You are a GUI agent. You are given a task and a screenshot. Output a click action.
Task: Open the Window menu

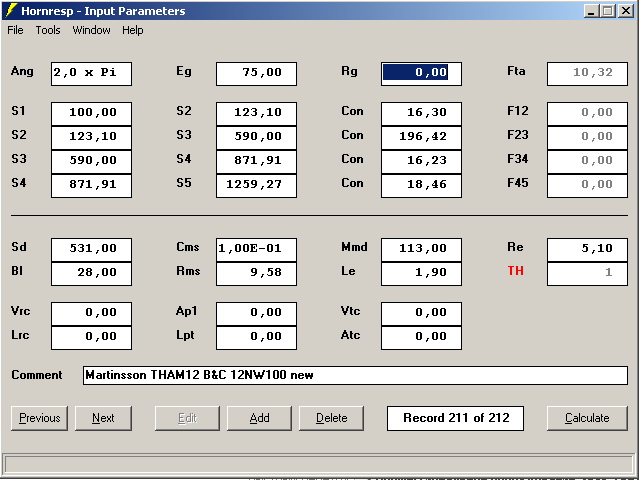[x=91, y=30]
